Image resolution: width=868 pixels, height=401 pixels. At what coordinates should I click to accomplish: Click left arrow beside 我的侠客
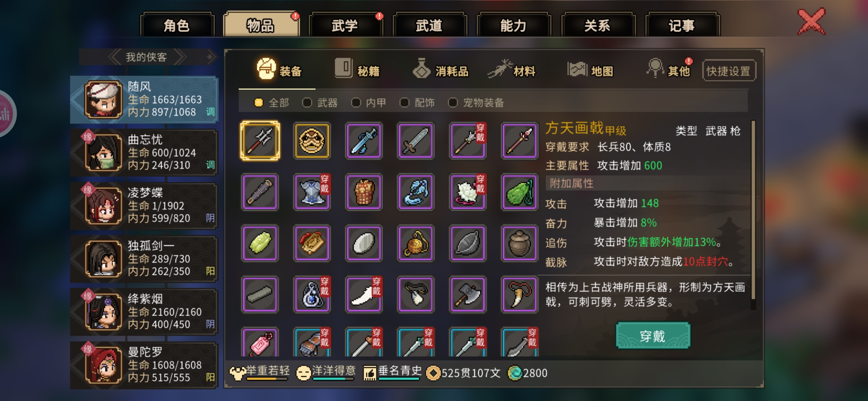click(x=115, y=57)
